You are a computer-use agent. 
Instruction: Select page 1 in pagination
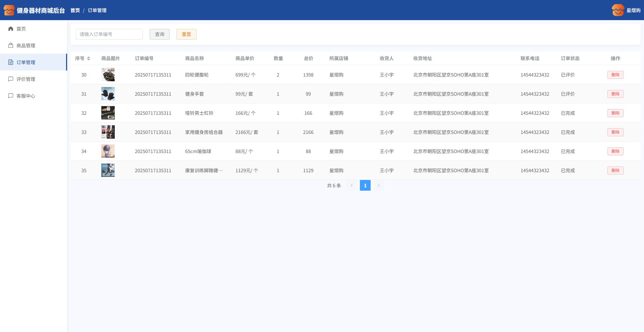[x=365, y=185]
